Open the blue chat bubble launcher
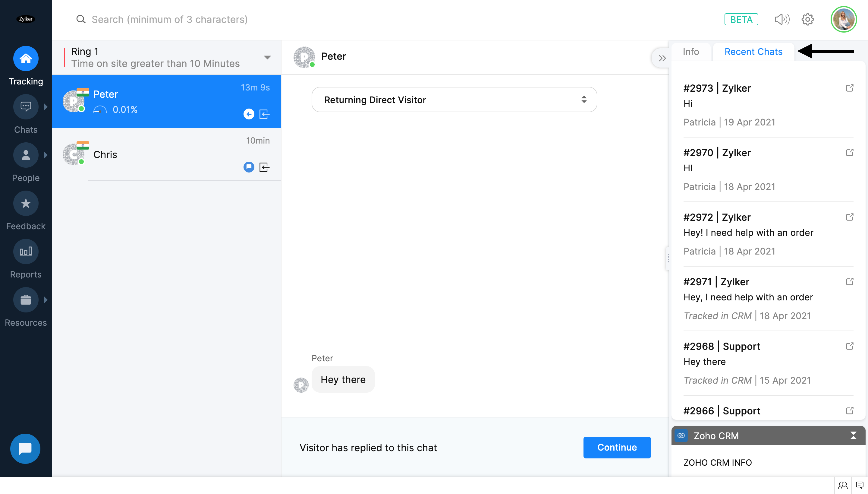Viewport: 868px width, 494px height. (25, 448)
